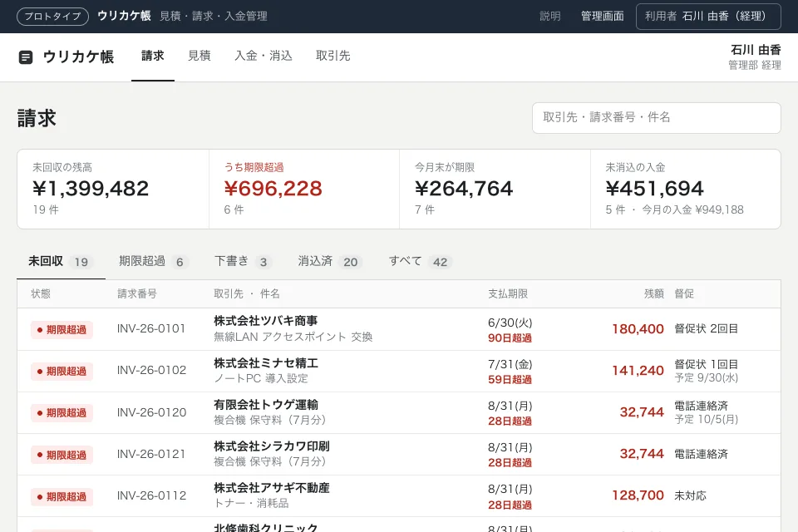Image resolution: width=798 pixels, height=532 pixels.
Task: Click the 支払期限 column header
Action: point(508,293)
